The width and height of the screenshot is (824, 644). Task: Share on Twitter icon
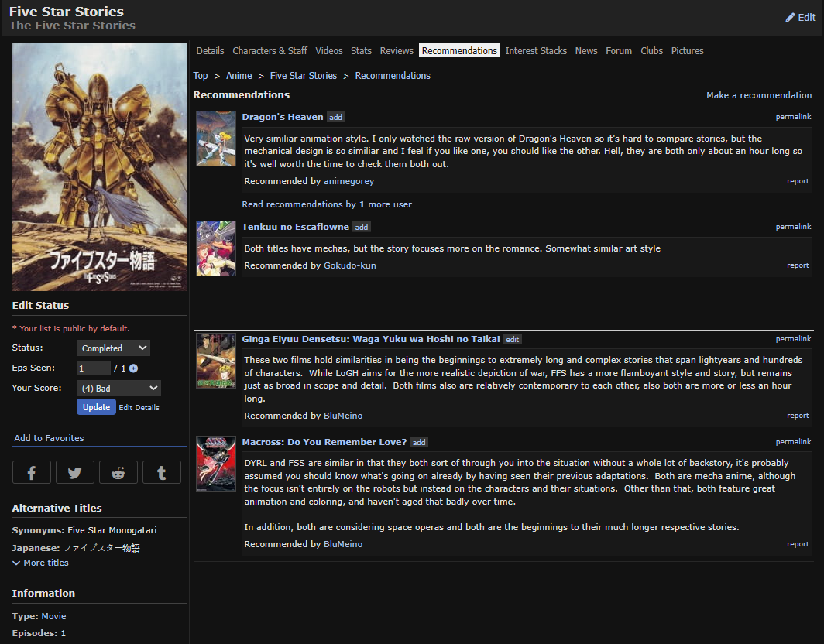click(x=74, y=472)
